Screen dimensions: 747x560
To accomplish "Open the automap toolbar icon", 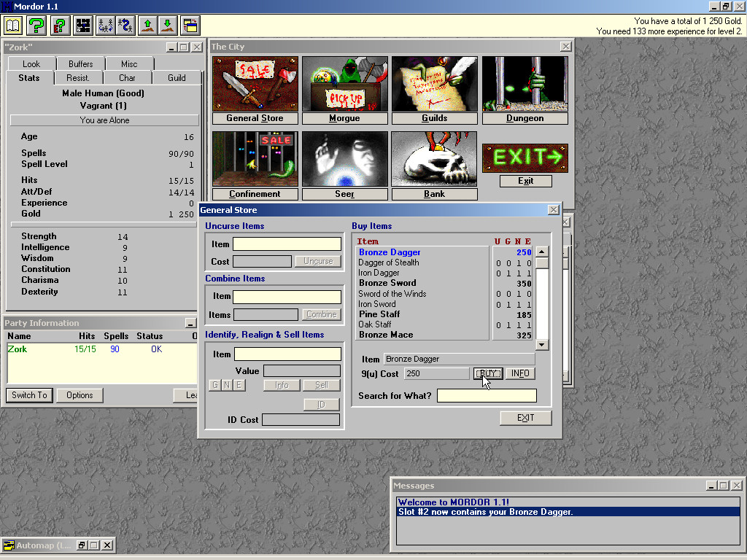I will point(83,26).
